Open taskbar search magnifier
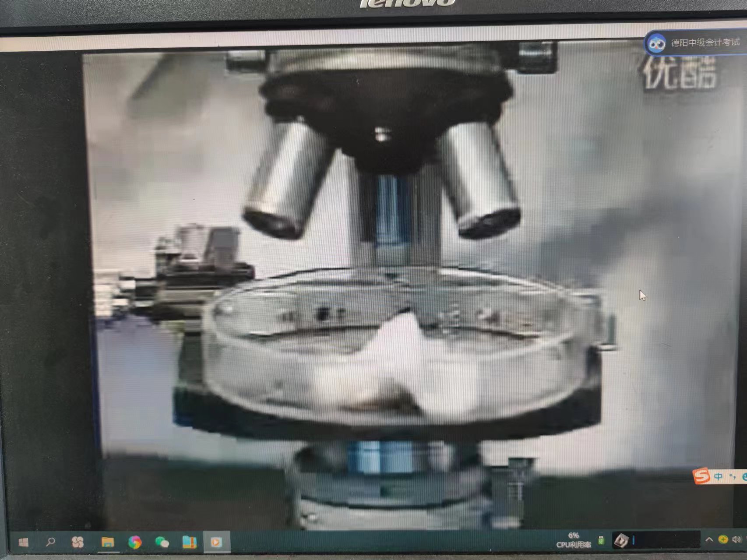Image resolution: width=747 pixels, height=560 pixels. click(x=50, y=542)
